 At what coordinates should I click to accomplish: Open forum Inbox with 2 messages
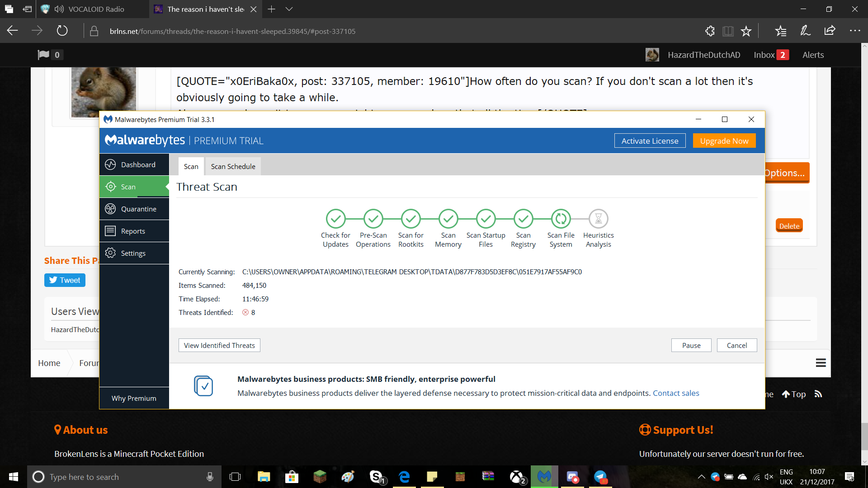(771, 55)
